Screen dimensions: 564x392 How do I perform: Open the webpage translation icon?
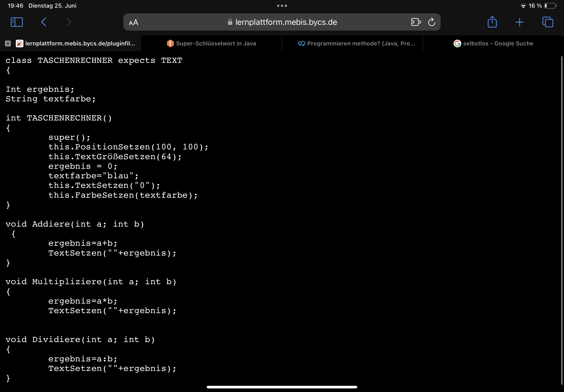tap(416, 22)
